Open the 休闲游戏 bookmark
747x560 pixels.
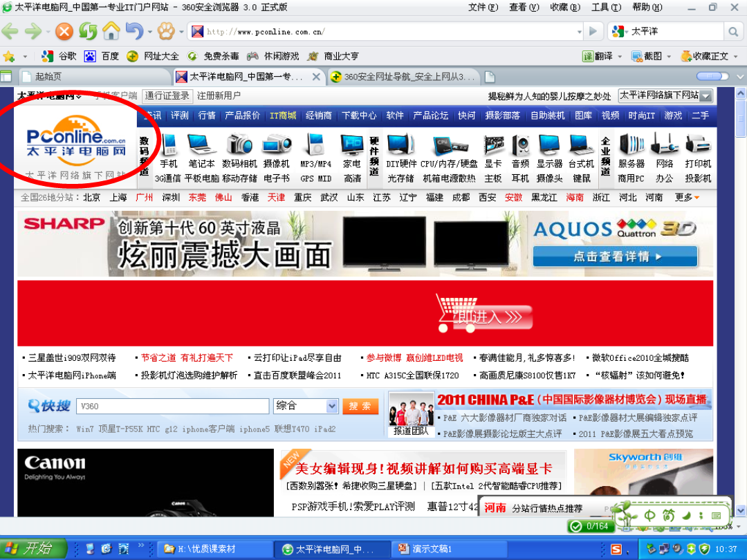click(x=273, y=56)
